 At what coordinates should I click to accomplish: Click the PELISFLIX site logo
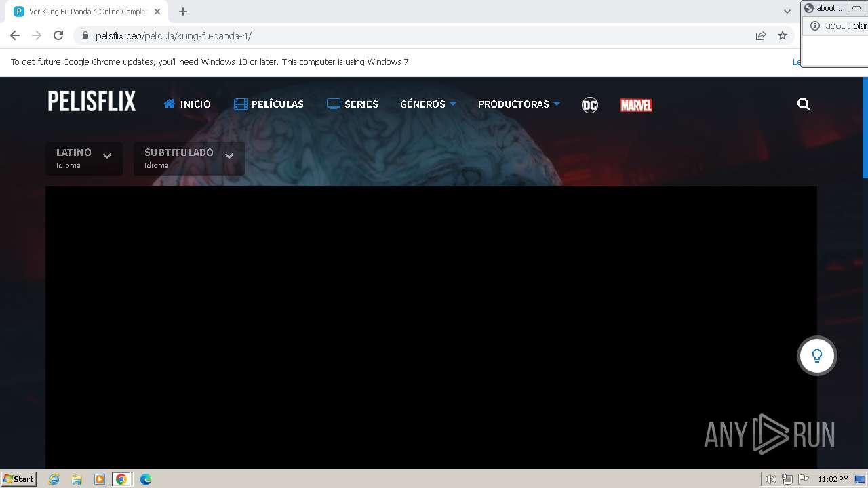tap(92, 102)
